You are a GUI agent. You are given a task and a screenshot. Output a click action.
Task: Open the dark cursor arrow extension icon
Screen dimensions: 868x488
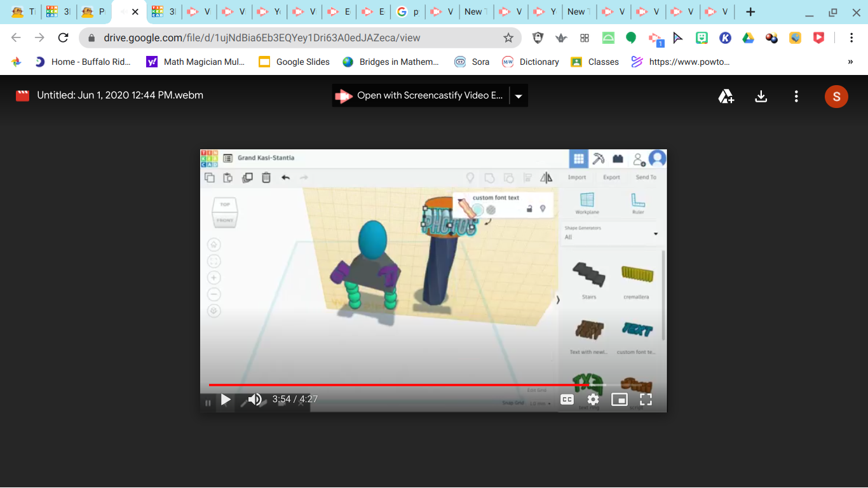click(x=678, y=38)
